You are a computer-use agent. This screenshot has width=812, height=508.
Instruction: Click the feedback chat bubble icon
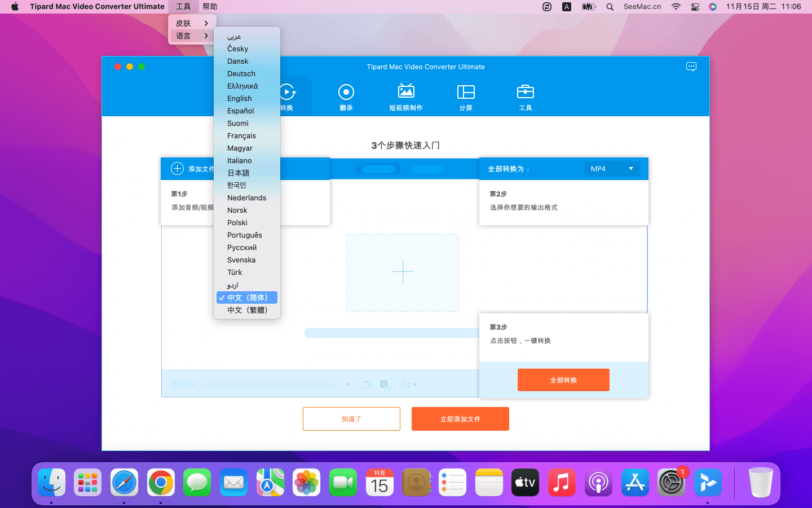click(x=691, y=67)
